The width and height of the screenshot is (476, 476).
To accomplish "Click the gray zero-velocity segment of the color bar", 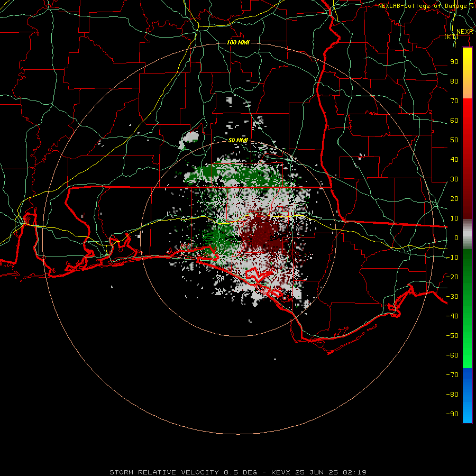I will (467, 234).
